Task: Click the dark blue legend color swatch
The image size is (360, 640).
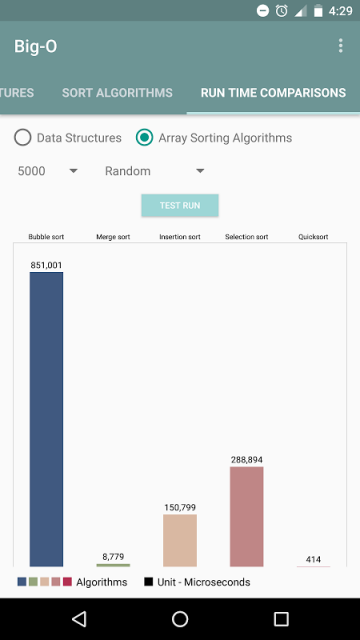Action: 22,582
